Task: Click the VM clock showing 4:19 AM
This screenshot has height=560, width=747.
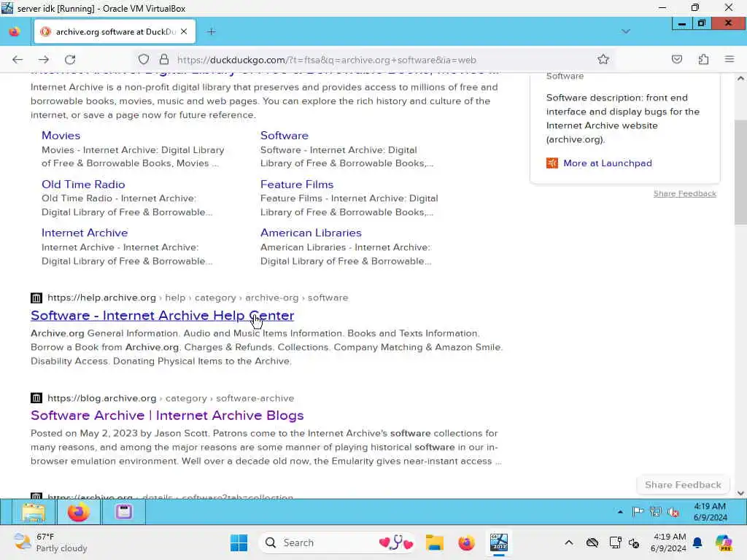Action: click(x=710, y=512)
